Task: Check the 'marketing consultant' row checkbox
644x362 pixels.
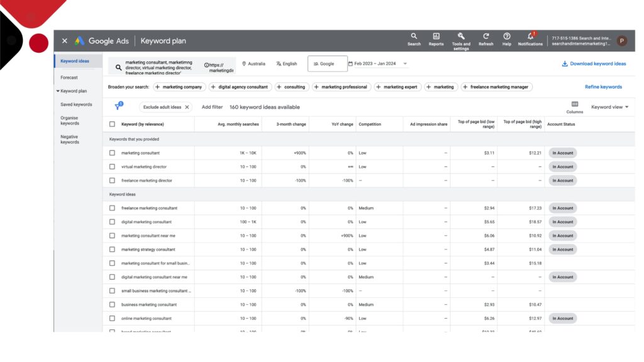Action: click(112, 153)
